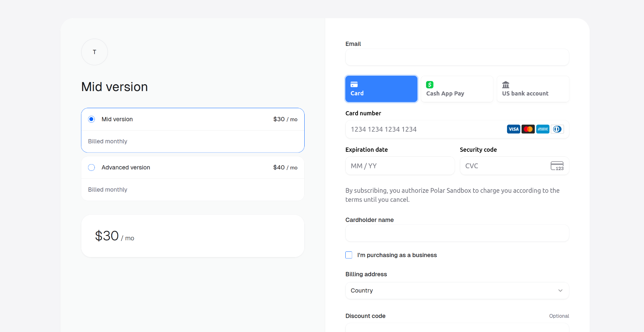Click the US bank building icon
This screenshot has width=644, height=332.
coord(505,85)
